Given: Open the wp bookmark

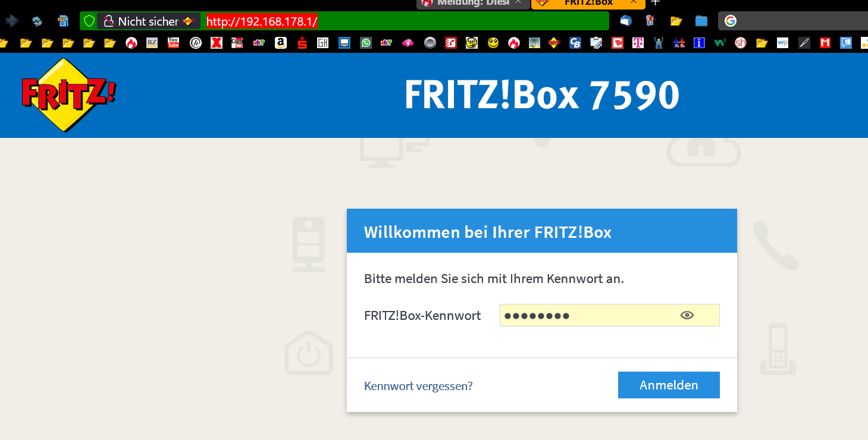Looking at the screenshot, I should (x=782, y=43).
